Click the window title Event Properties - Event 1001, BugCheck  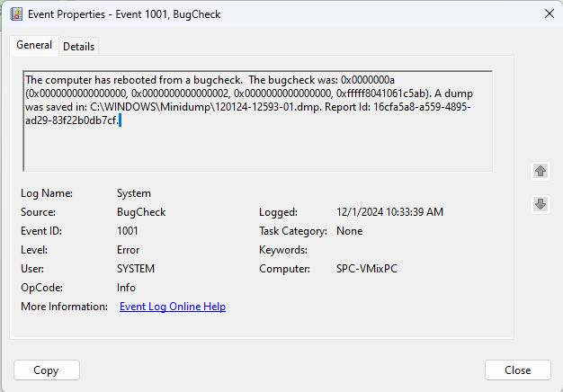(x=124, y=14)
